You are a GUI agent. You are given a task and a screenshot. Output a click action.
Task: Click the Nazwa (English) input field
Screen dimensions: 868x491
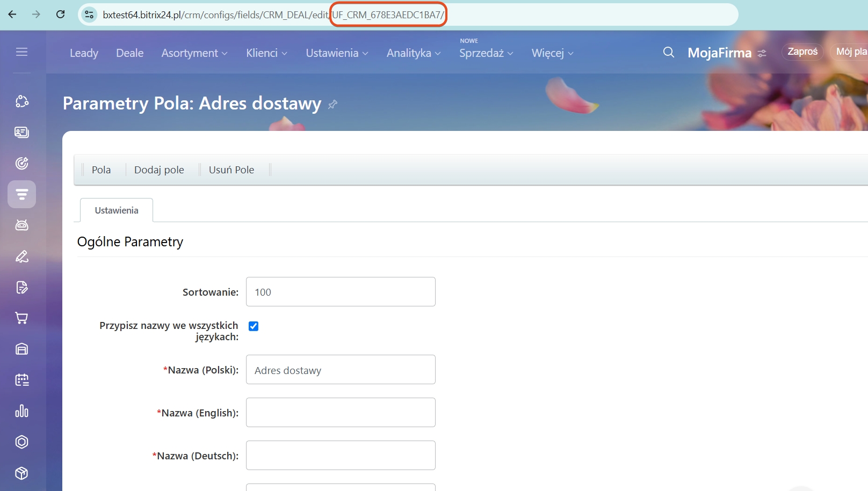[341, 413]
